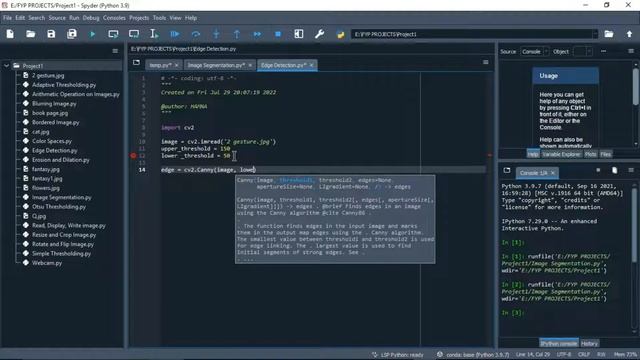Close the Console 1/A tab
This screenshot has height=360, width=640.
(x=553, y=173)
